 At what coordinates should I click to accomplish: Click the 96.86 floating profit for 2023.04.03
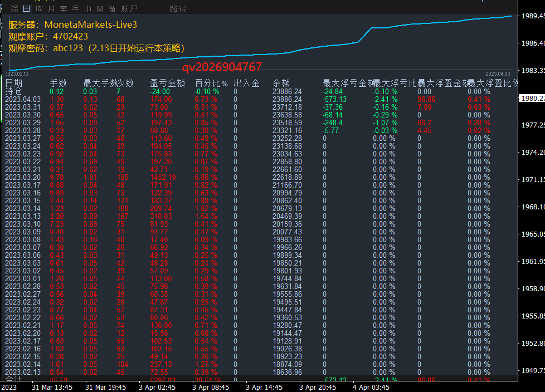tap(426, 99)
